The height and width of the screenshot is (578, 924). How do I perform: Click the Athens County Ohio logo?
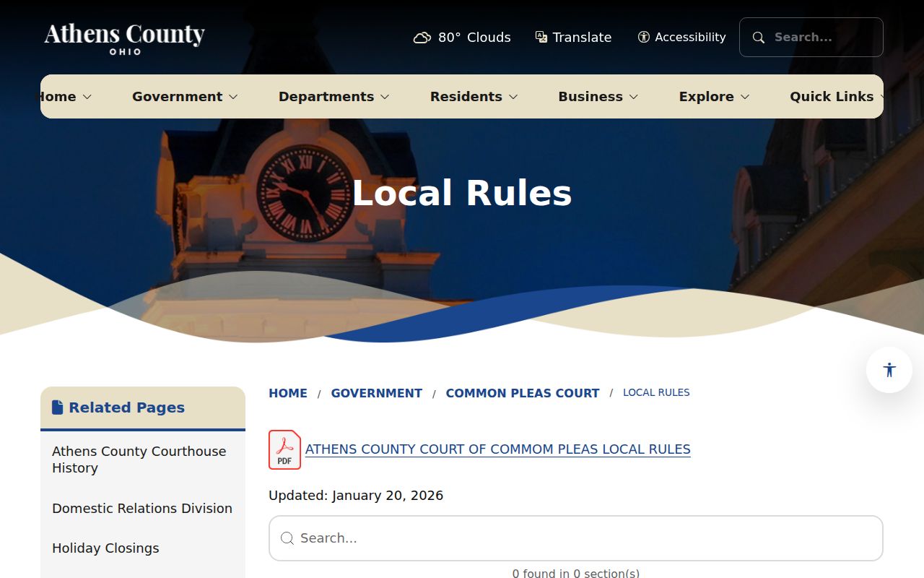point(124,38)
